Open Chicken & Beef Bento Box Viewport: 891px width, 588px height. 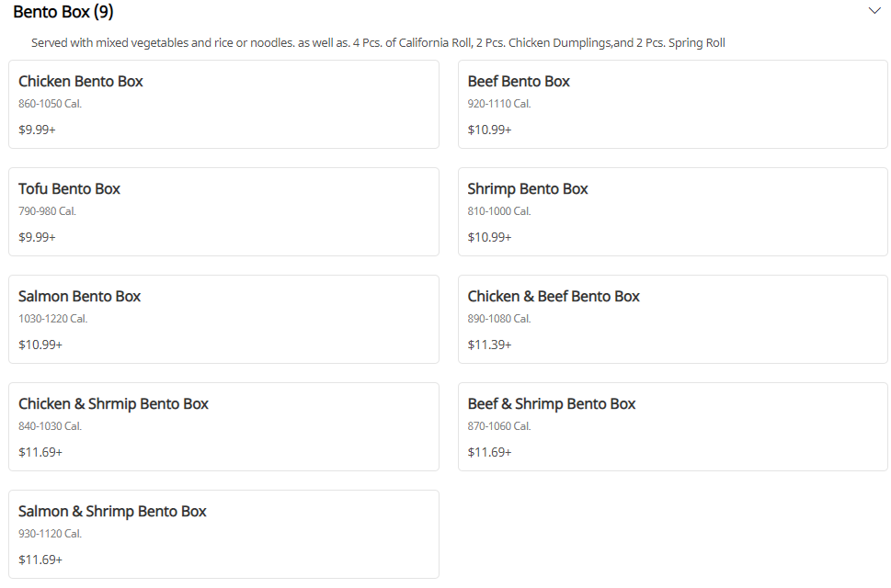click(x=672, y=319)
